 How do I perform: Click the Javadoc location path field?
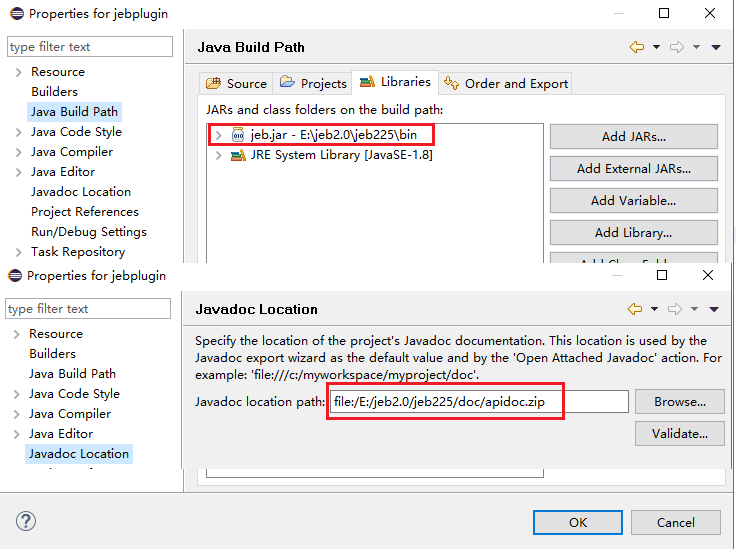(478, 402)
